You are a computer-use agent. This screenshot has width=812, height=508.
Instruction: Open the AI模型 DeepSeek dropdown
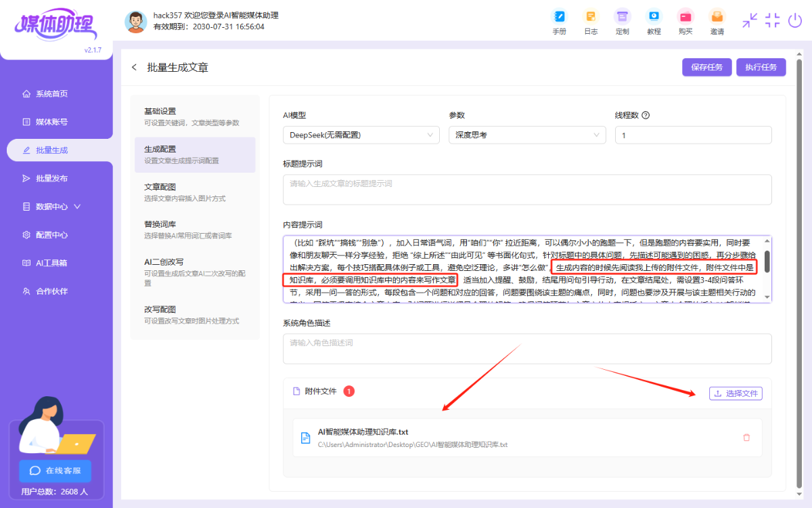[x=361, y=135]
